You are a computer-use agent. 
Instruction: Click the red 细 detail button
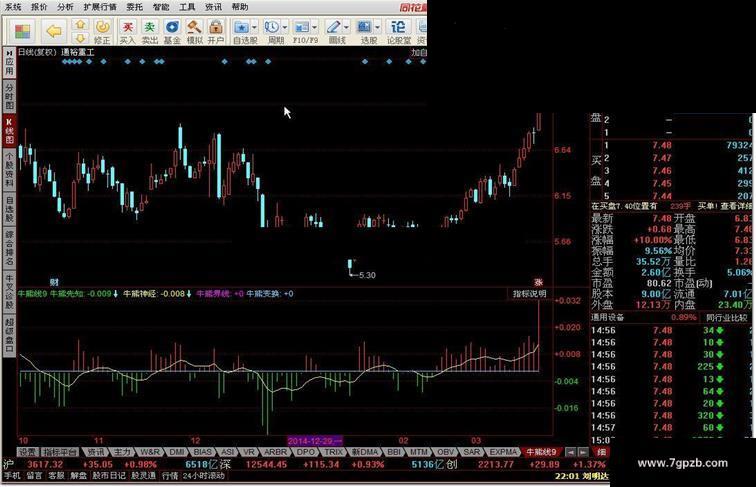click(601, 452)
